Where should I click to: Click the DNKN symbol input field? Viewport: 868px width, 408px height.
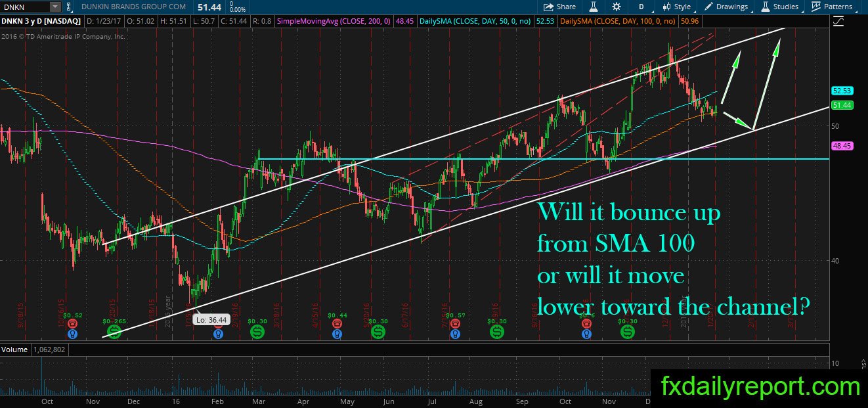click(x=24, y=7)
